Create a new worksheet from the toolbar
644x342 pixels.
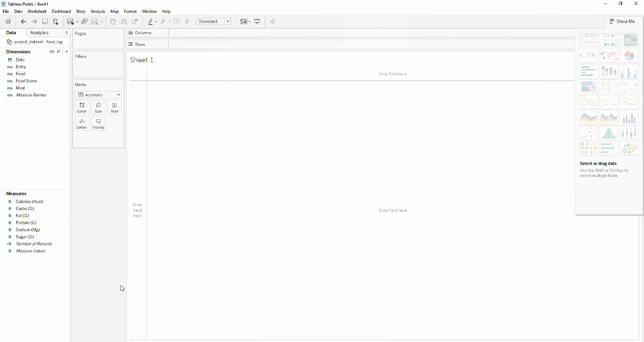point(70,22)
